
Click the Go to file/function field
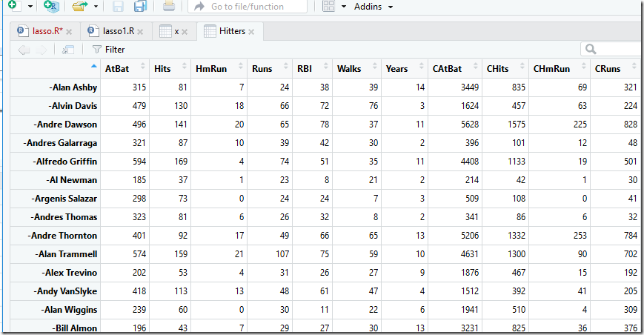(x=248, y=7)
